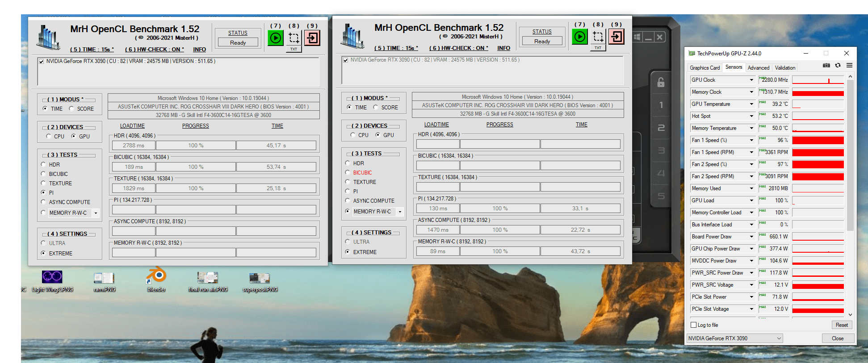Click (5) TIME : 15s link, right benchmark

pos(396,48)
